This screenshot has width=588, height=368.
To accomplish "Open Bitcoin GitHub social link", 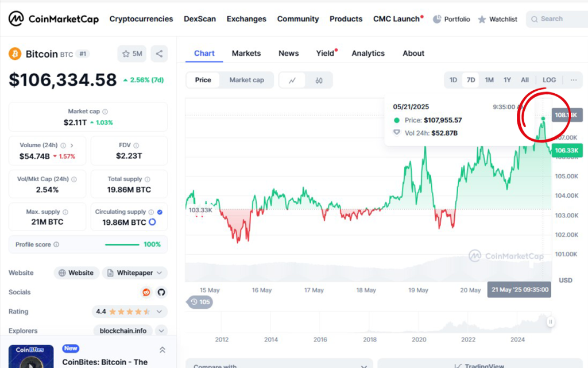I will [161, 292].
